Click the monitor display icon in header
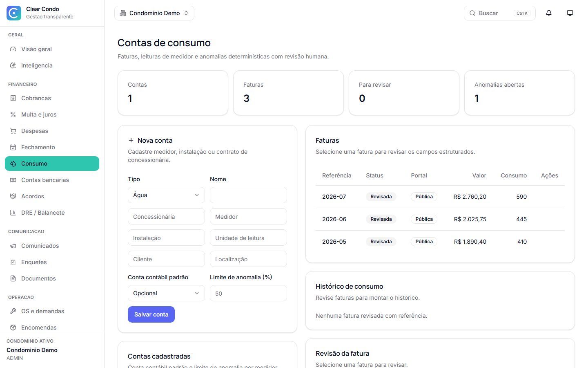The width and height of the screenshot is (588, 368). coord(570,13)
